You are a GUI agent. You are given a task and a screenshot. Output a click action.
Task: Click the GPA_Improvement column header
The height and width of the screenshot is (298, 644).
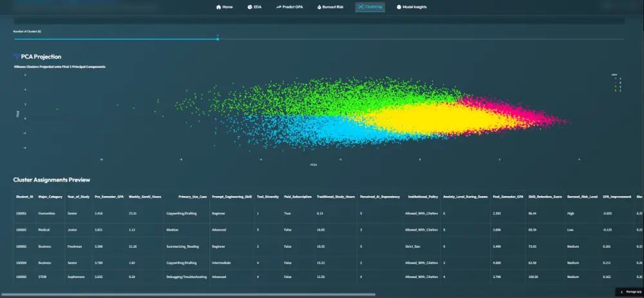click(x=617, y=197)
